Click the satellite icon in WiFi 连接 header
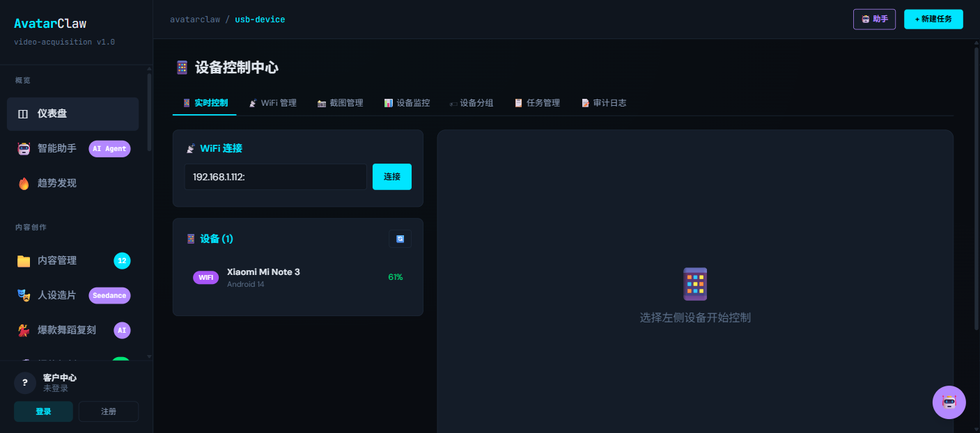This screenshot has height=433, width=980. point(190,148)
